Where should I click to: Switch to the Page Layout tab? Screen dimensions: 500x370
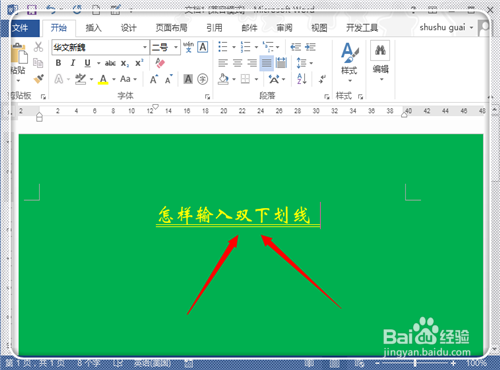(x=171, y=28)
